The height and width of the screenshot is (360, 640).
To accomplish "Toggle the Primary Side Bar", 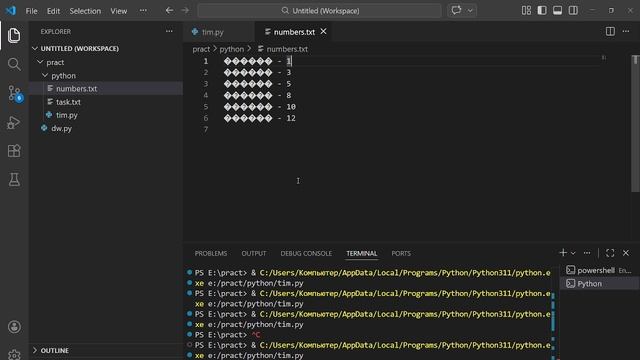I will [542, 11].
